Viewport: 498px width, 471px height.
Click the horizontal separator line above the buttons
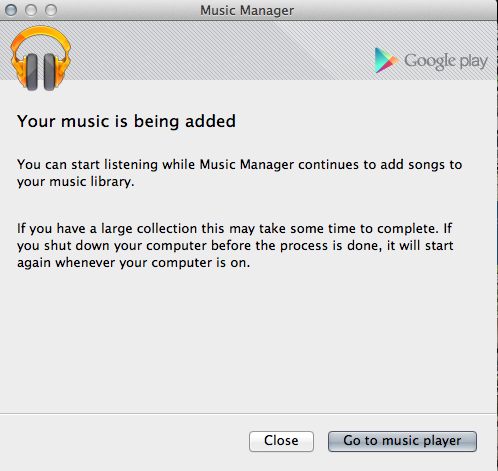tap(248, 414)
